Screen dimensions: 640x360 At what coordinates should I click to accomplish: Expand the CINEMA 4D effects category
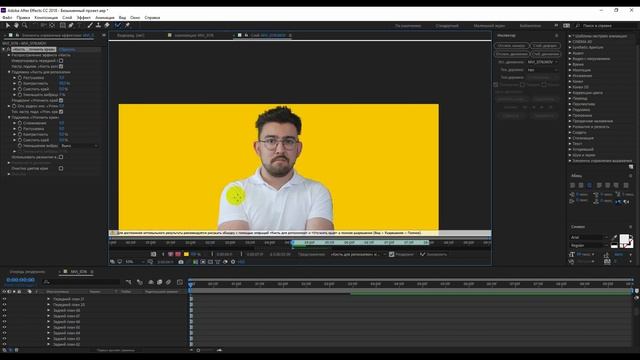click(x=570, y=42)
